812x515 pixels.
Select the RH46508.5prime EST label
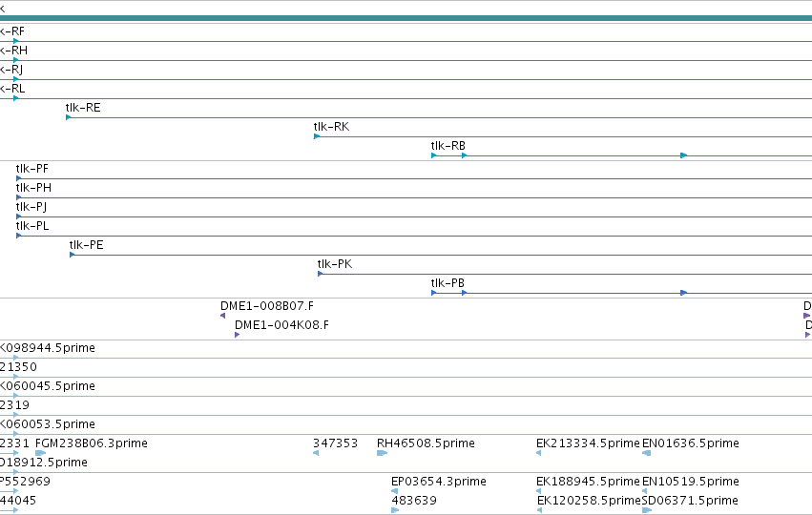point(426,443)
